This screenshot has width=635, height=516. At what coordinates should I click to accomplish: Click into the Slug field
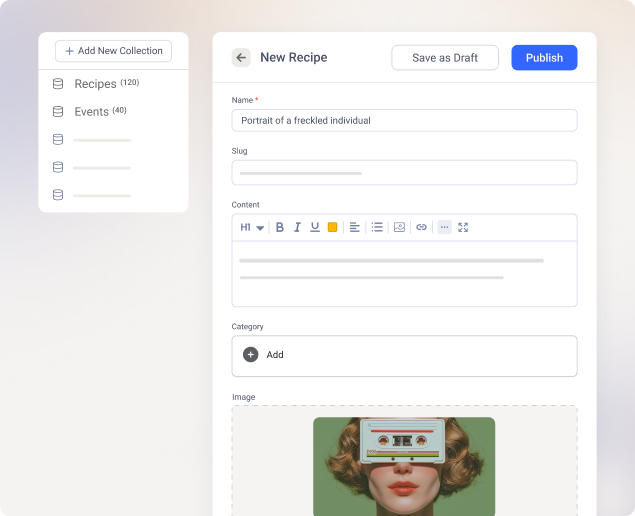pos(404,173)
